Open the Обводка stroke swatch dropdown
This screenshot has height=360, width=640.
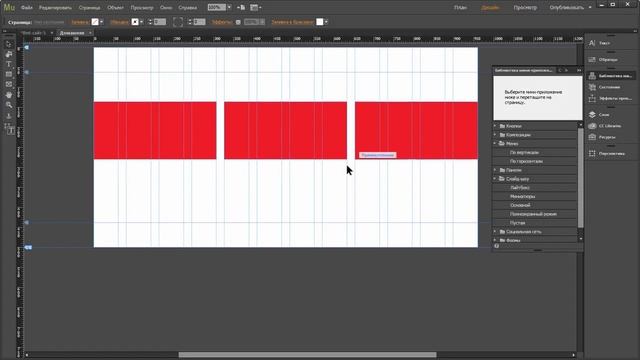[x=141, y=22]
